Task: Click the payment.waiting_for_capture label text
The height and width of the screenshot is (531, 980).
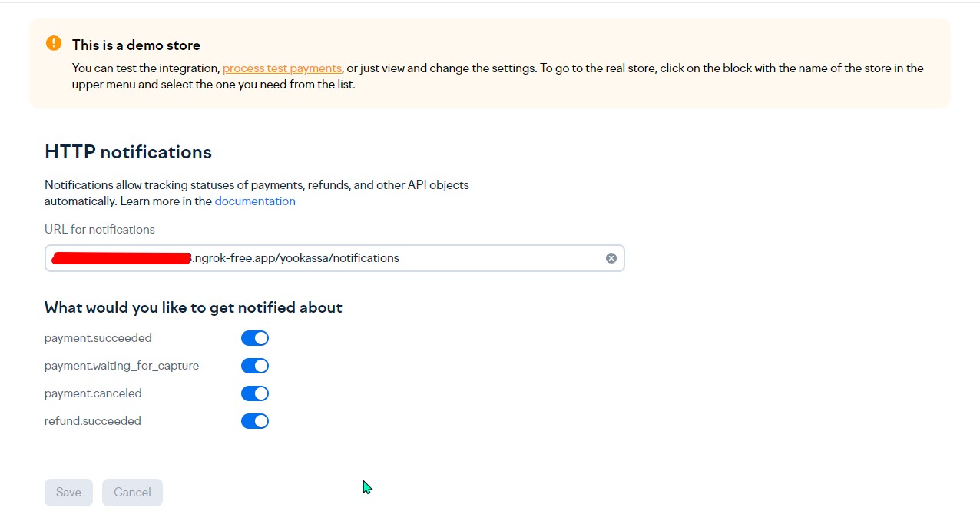Action: coord(121,366)
